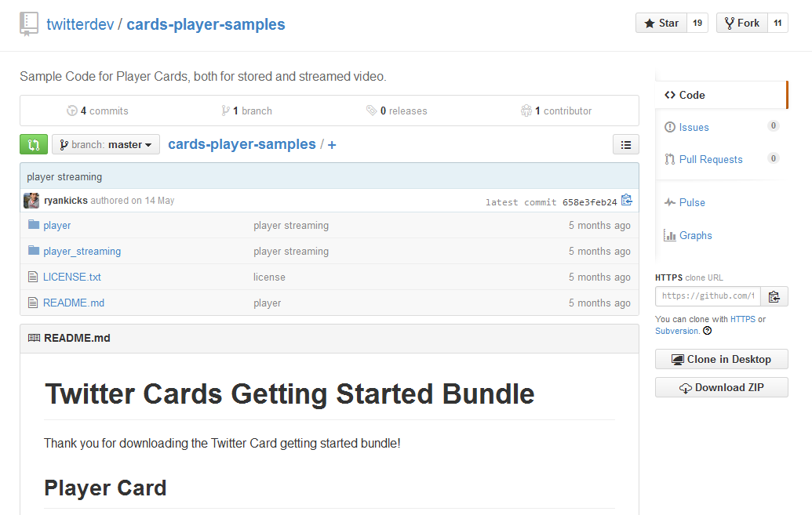Image resolution: width=812 pixels, height=515 pixels.
Task: Click Download ZIP button
Action: (x=721, y=388)
